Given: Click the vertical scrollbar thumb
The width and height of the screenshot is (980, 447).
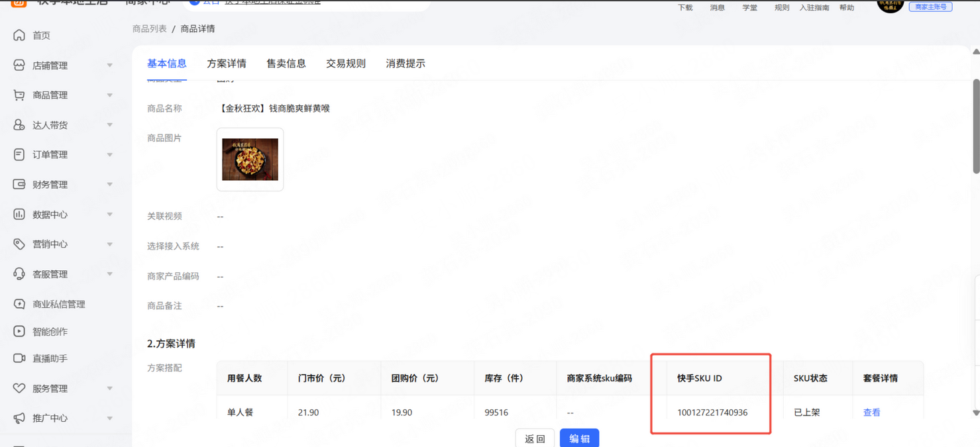Looking at the screenshot, I should [975, 126].
